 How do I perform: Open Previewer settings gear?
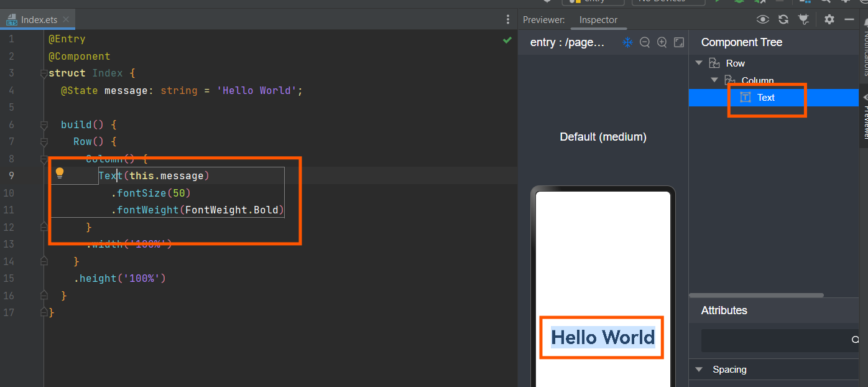(x=829, y=20)
